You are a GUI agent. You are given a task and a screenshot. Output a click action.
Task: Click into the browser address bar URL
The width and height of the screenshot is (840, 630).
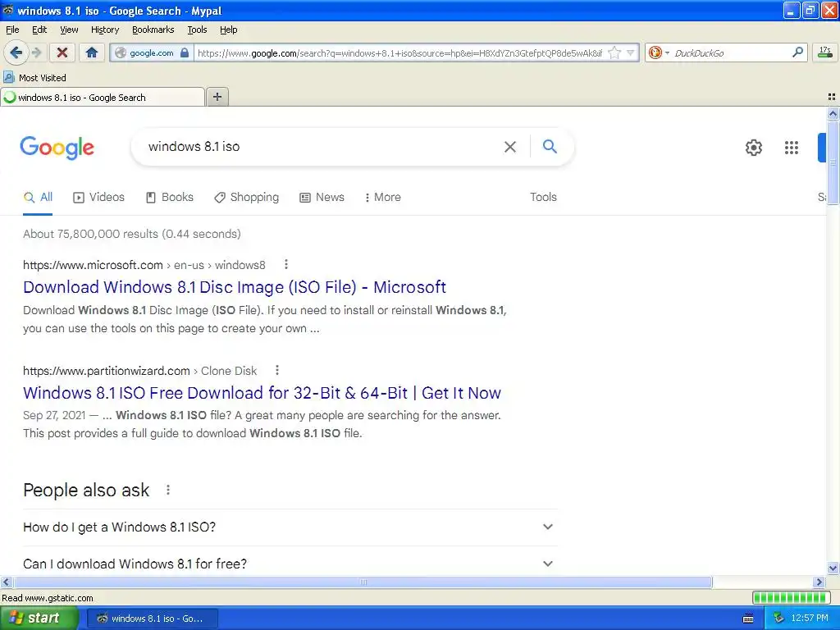point(399,53)
